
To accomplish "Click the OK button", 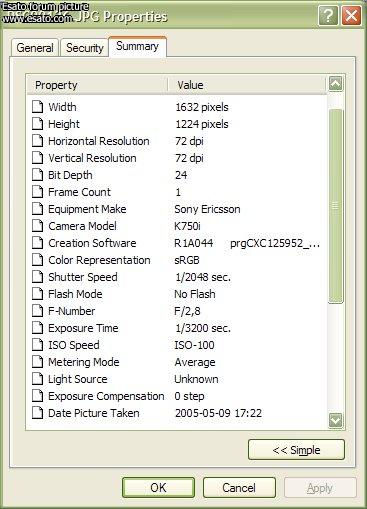I will (158, 488).
